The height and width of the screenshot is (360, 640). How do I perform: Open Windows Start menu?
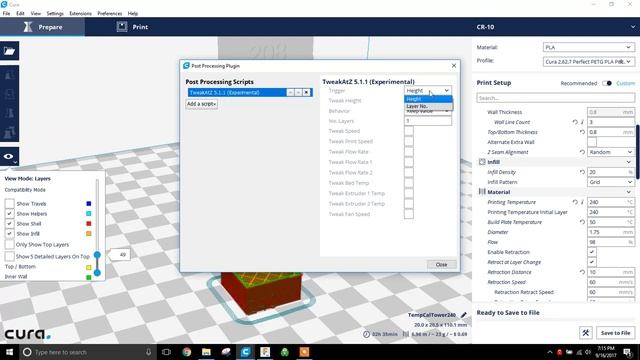[x=9, y=352]
